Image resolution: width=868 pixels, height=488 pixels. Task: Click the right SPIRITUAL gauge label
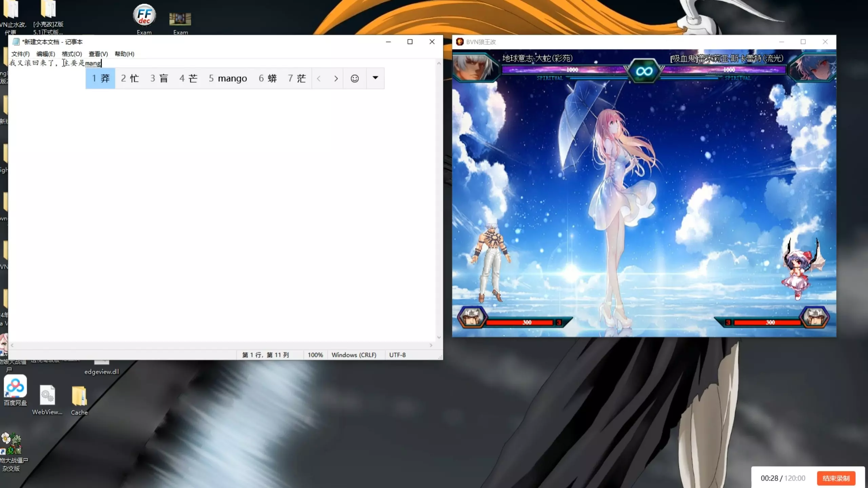pos(738,78)
